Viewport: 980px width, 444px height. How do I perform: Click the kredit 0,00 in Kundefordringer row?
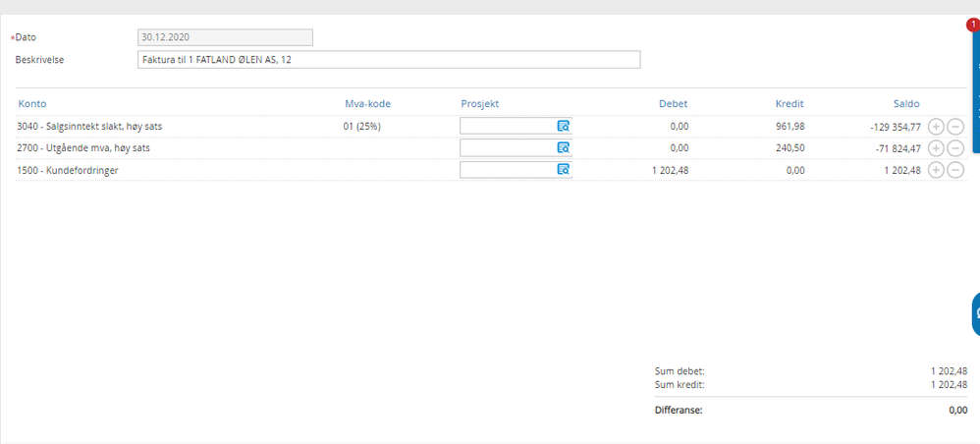pos(795,170)
